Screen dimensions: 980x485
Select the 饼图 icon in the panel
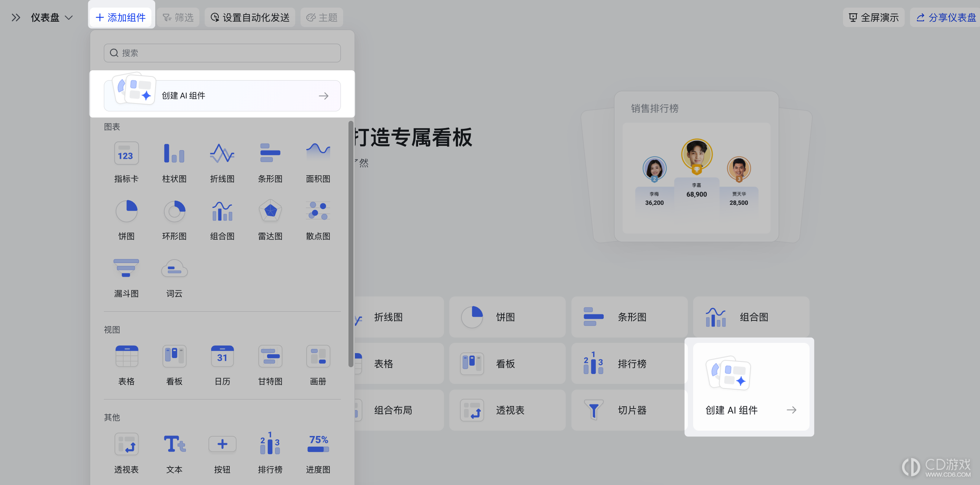(x=126, y=211)
